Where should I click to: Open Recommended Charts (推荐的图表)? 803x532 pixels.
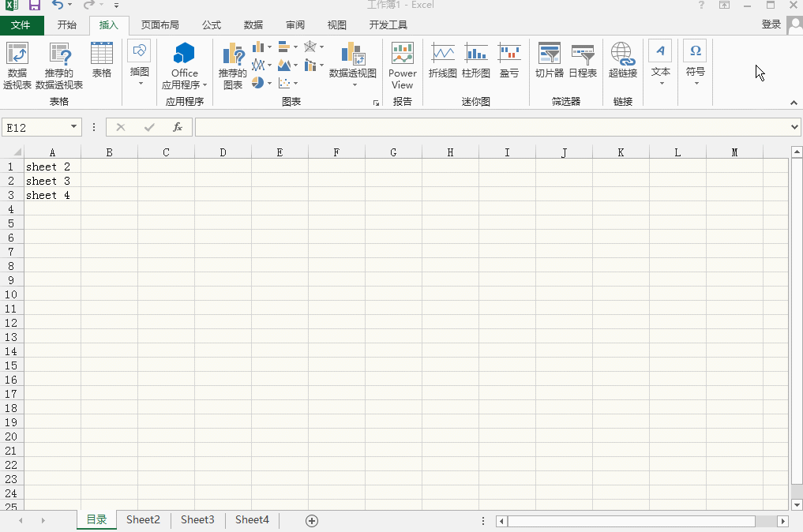[233, 66]
